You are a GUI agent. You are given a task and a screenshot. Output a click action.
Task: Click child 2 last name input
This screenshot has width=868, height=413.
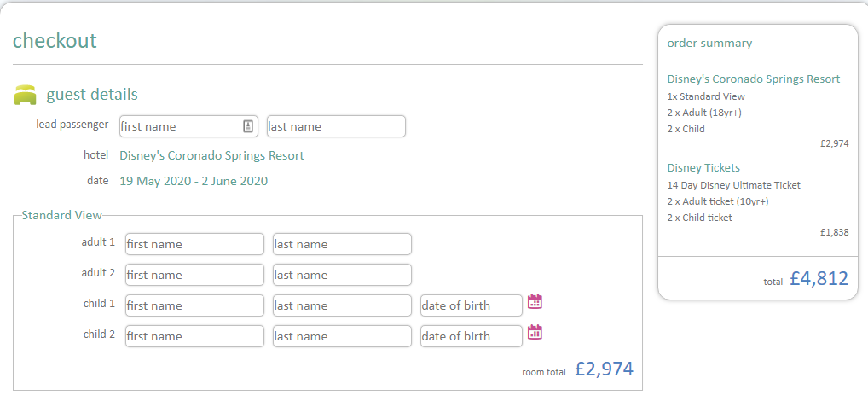(342, 336)
